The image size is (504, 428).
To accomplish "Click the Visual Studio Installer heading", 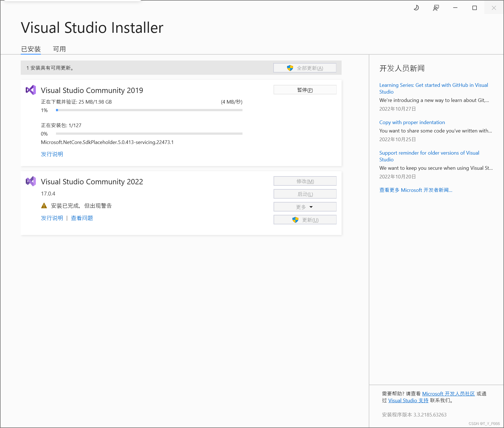I will click(92, 28).
